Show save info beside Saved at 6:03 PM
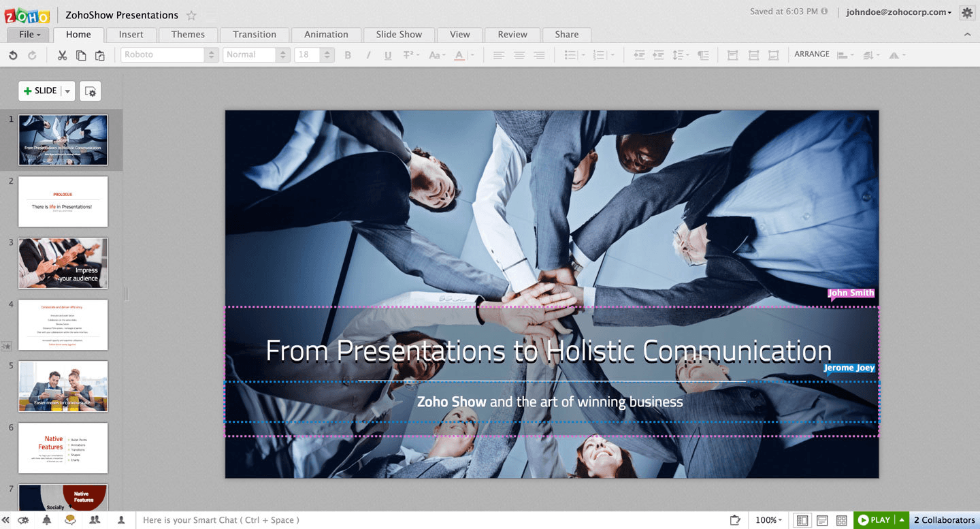 (x=824, y=12)
